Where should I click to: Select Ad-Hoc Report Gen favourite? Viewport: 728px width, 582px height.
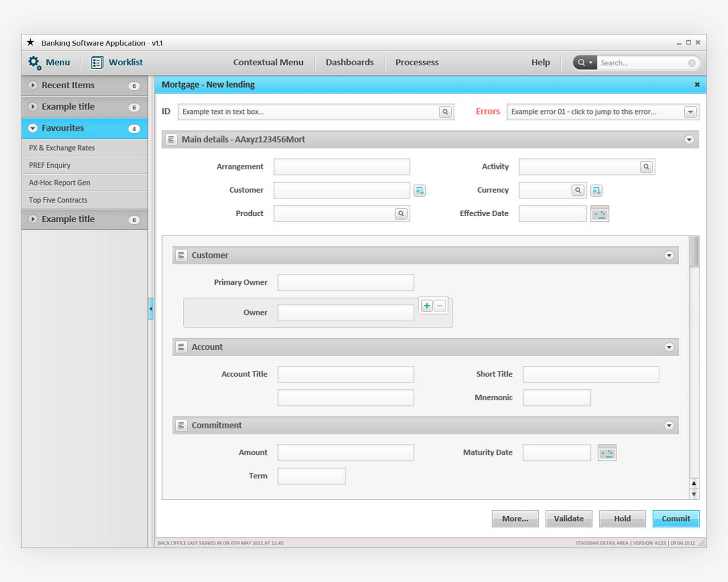tap(84, 183)
